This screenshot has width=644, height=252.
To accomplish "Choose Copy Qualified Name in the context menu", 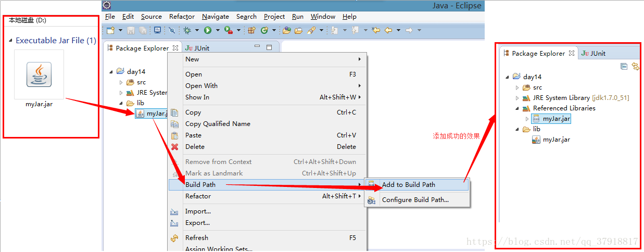I will pyautogui.click(x=267, y=124).
